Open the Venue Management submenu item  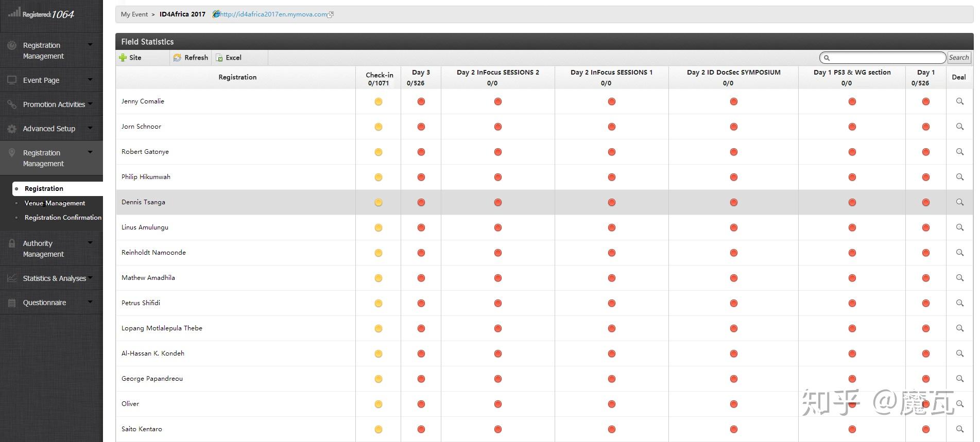click(x=55, y=203)
